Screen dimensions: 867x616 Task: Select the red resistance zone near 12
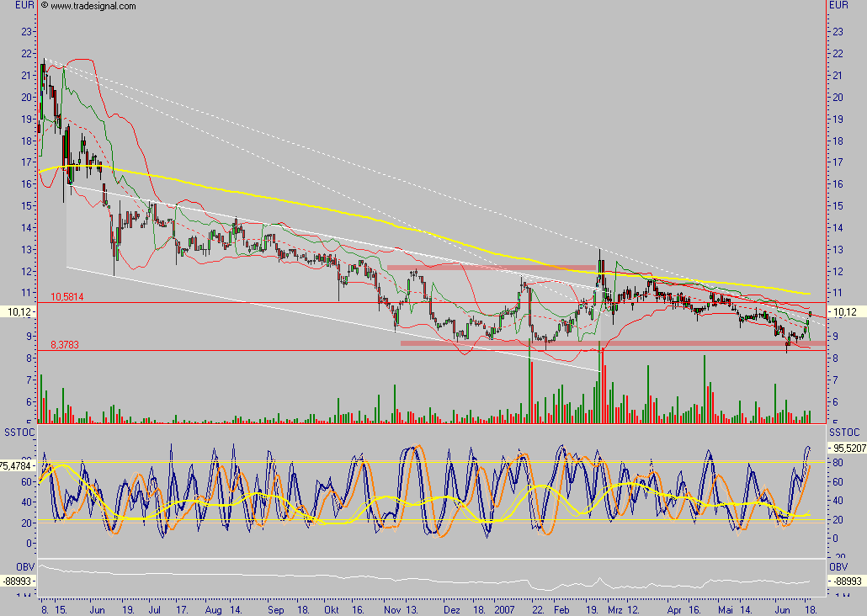488,266
